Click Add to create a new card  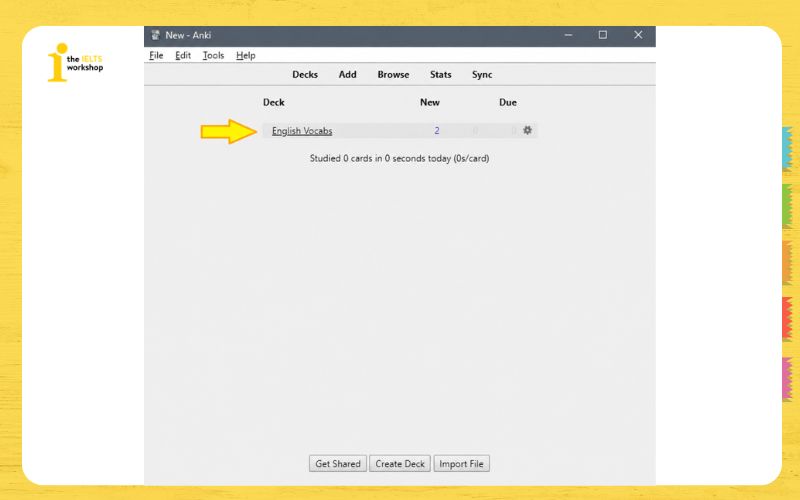(347, 74)
